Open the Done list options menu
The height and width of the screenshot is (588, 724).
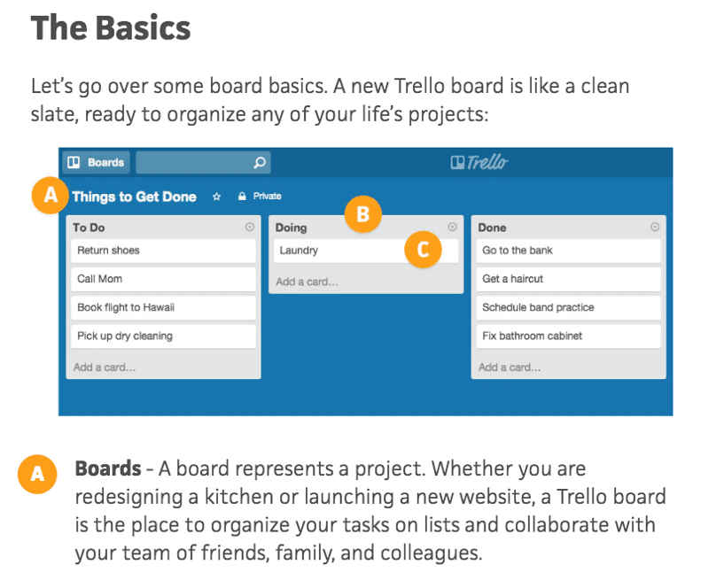point(655,228)
